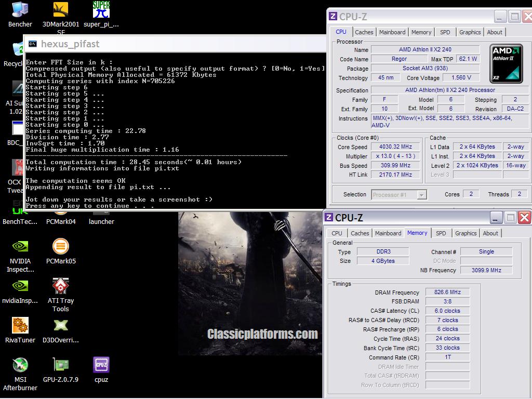Click the Core Voltage value 1.560 V
Image resolution: width=532 pixels, height=399 pixels.
tap(461, 78)
